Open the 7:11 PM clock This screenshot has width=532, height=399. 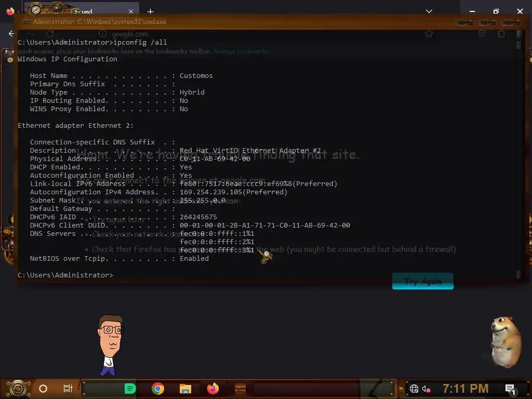click(465, 389)
